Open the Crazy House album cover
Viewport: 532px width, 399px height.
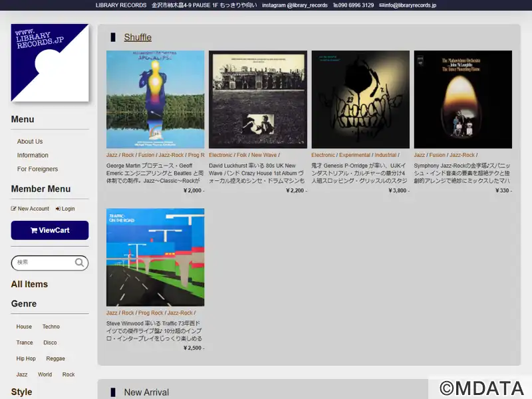(258, 99)
